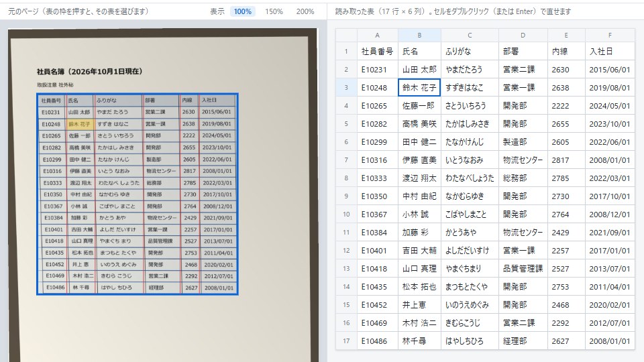Click cell '2012/07/01' in grid
The height and width of the screenshot is (362, 644).
tap(610, 322)
